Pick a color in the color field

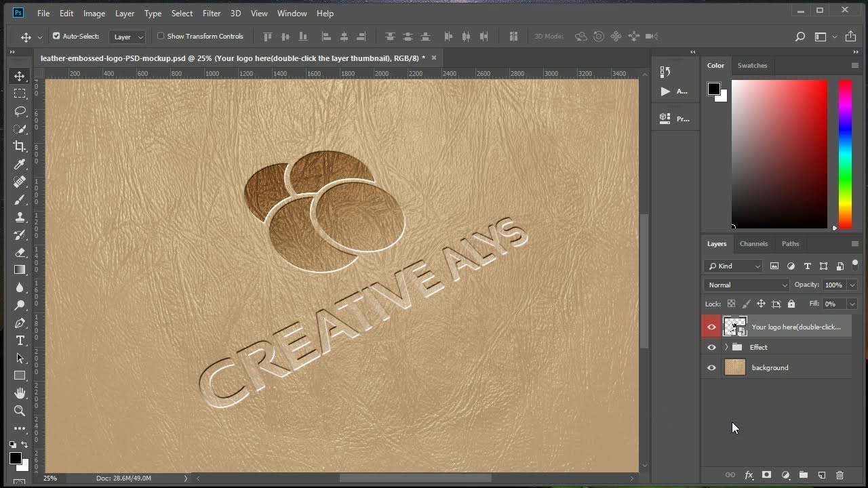[x=779, y=154]
